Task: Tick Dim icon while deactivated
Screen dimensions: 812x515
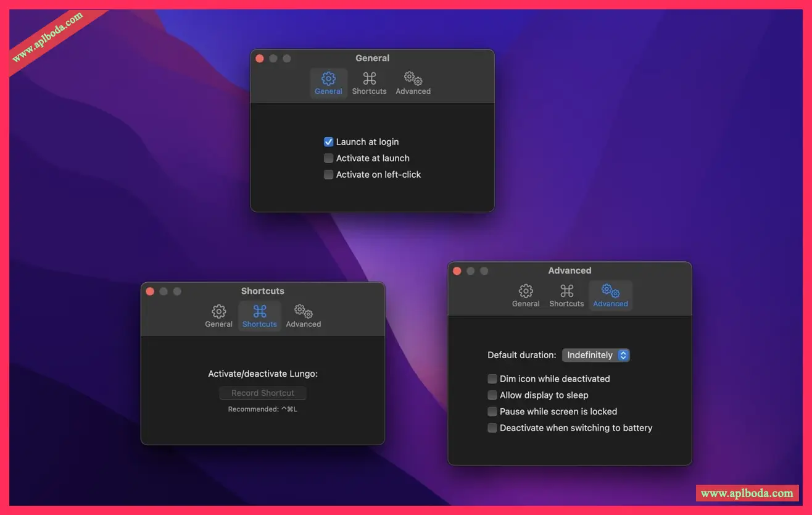Action: click(492, 379)
